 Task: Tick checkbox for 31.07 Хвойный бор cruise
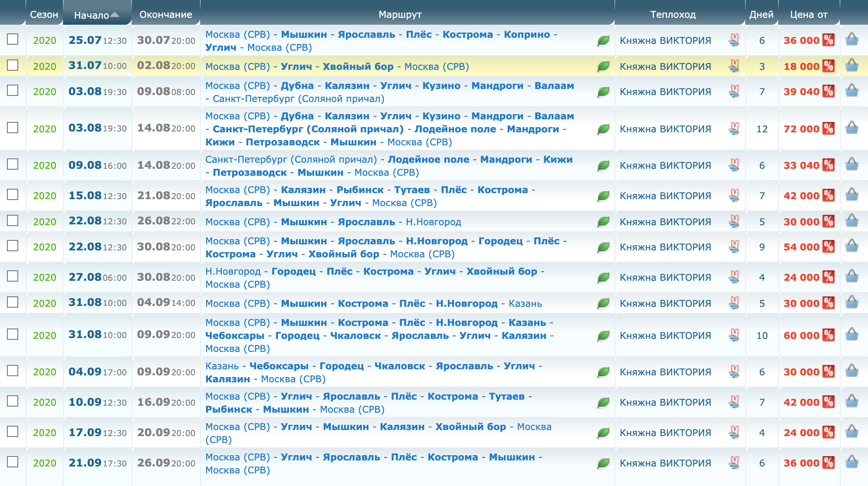click(x=13, y=65)
